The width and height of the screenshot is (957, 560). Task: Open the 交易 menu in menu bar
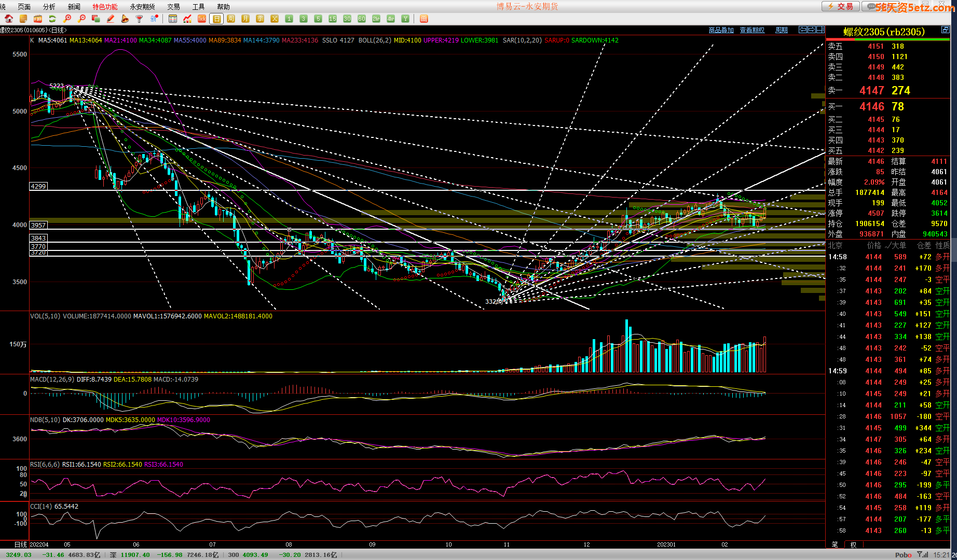[x=174, y=7]
